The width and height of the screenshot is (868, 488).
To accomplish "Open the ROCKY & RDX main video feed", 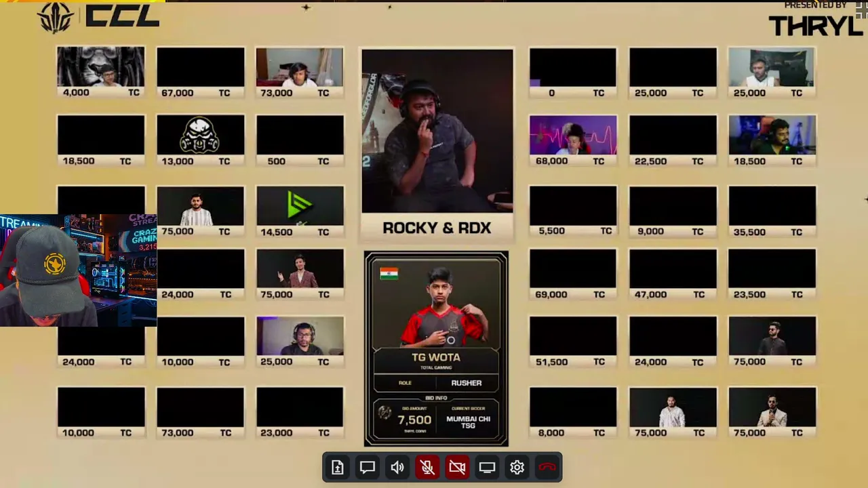I will [437, 131].
